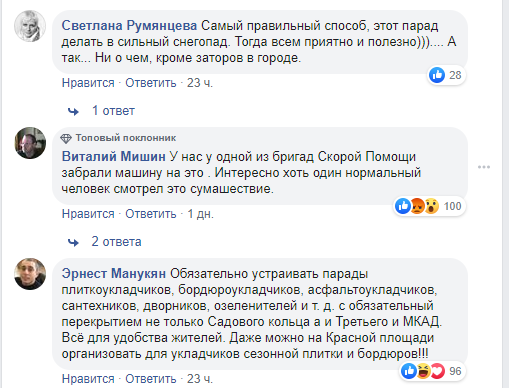Open the three-dots menu beside Мишин's comment
The height and width of the screenshot is (388, 509).
(x=484, y=167)
